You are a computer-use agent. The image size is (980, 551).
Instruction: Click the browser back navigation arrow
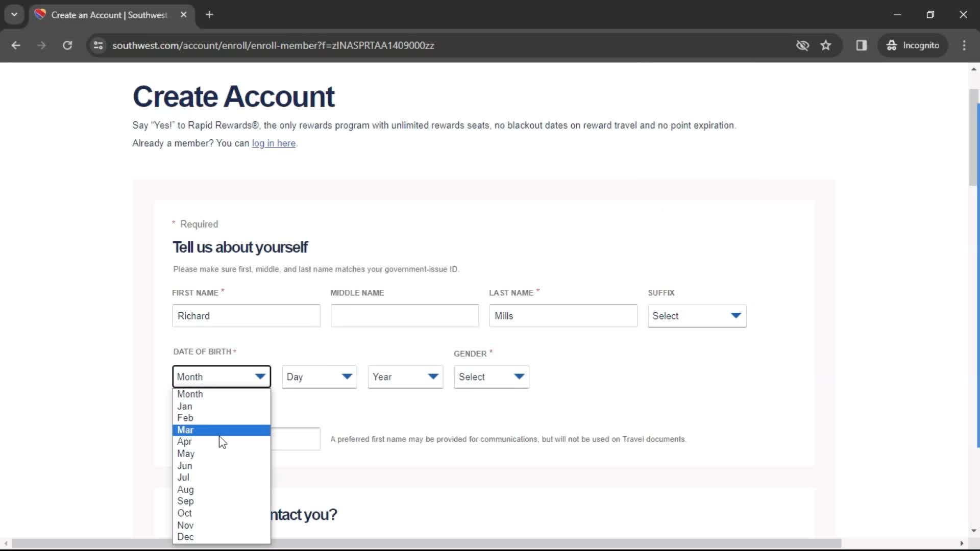pyautogui.click(x=16, y=45)
